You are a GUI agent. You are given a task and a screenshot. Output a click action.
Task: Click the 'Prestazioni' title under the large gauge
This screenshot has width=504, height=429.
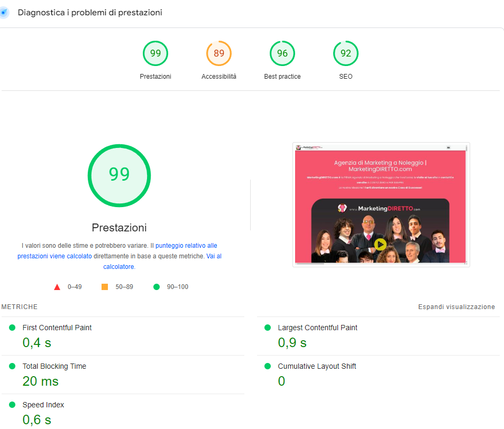pyautogui.click(x=119, y=227)
